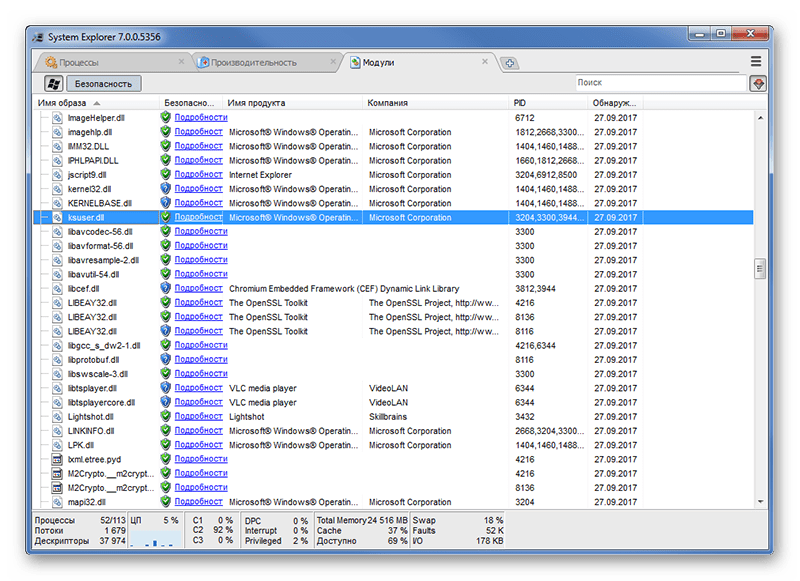Switch to the Производительность tab
The image size is (800, 581).
(254, 63)
